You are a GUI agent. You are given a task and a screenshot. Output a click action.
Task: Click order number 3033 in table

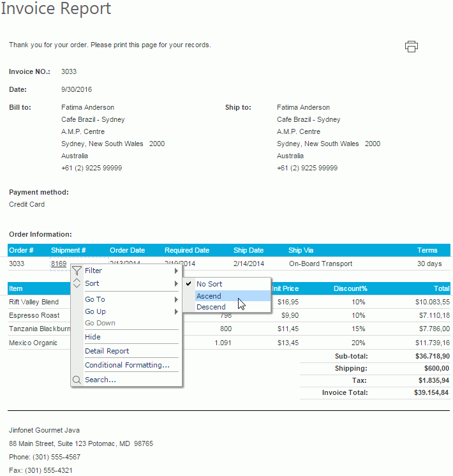17,264
